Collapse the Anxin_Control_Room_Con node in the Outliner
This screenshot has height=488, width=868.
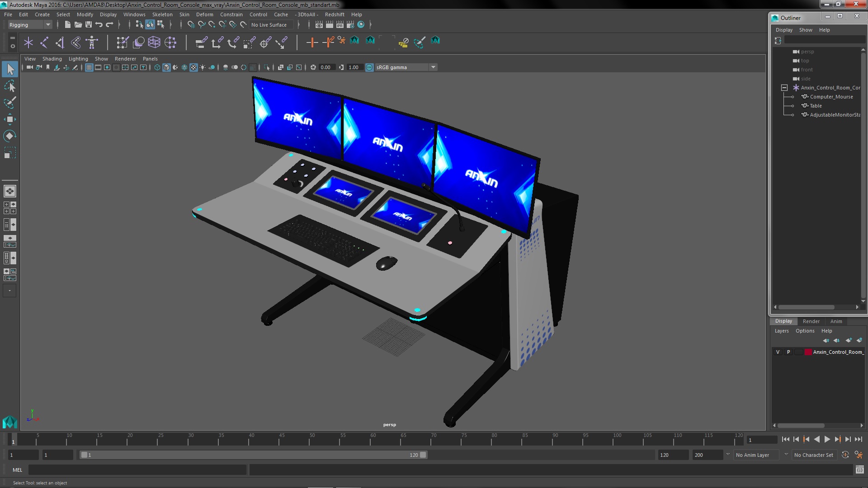point(784,88)
